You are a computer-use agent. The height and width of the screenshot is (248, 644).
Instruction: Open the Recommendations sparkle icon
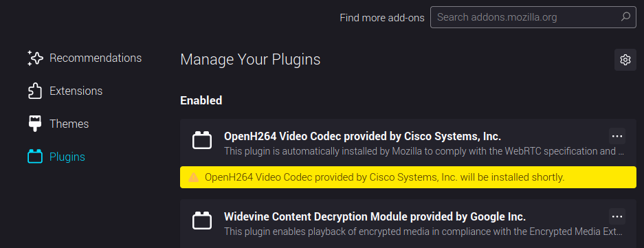[x=35, y=58]
